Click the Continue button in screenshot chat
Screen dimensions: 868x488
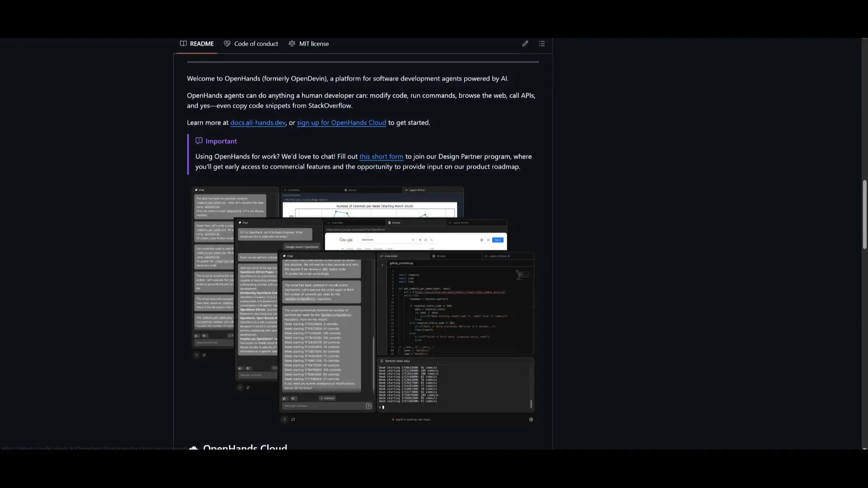tap(327, 399)
